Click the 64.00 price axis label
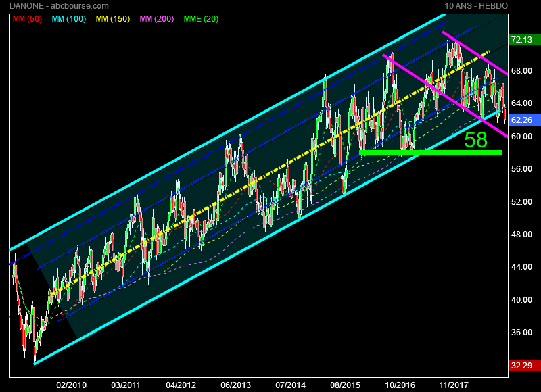 tap(521, 103)
